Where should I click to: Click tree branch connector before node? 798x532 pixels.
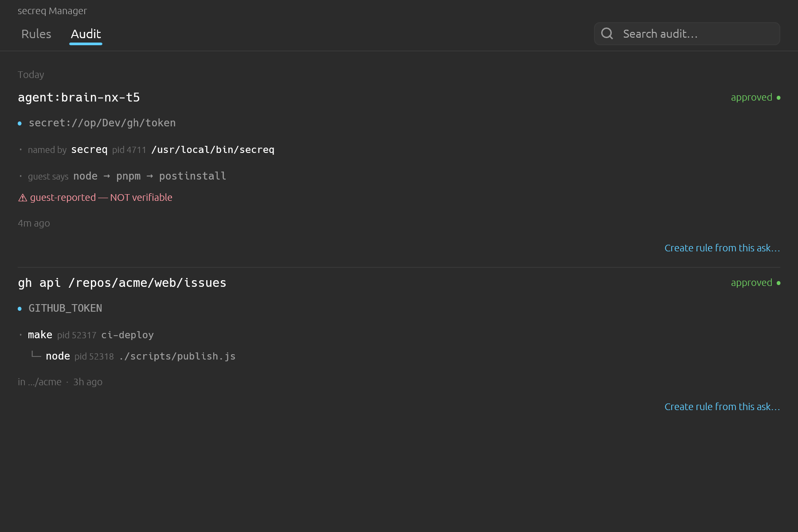tap(36, 355)
